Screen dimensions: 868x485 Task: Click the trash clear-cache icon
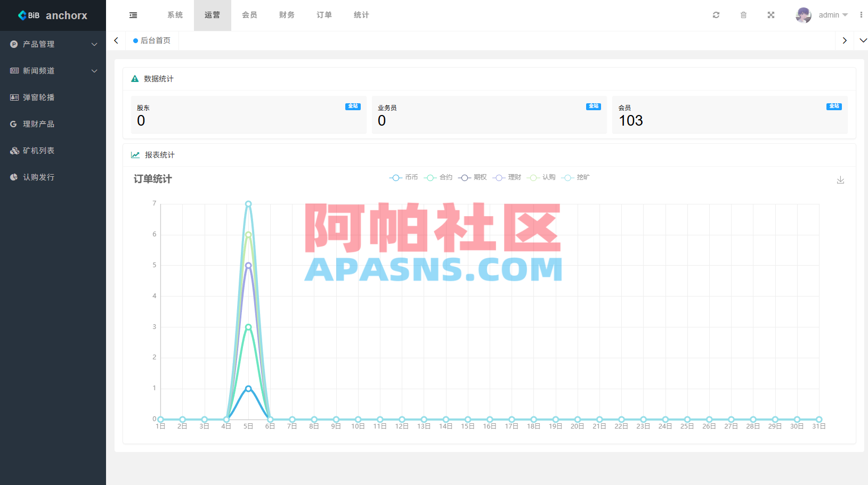(x=743, y=15)
